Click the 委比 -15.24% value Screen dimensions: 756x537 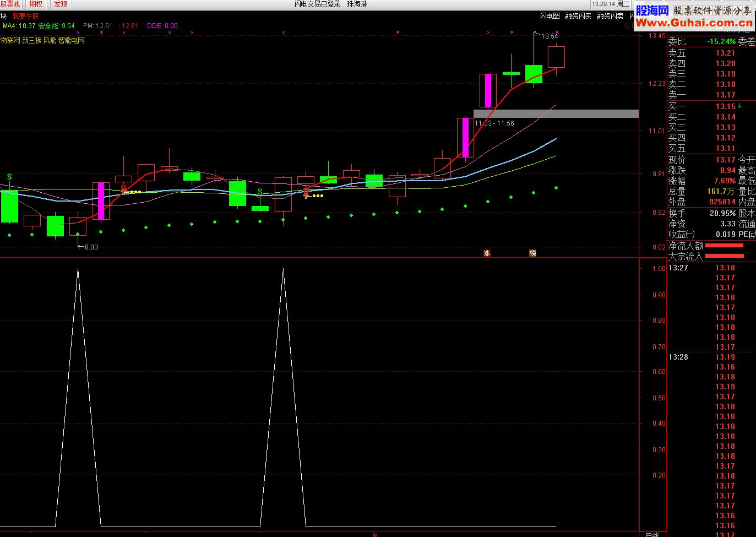tap(721, 41)
